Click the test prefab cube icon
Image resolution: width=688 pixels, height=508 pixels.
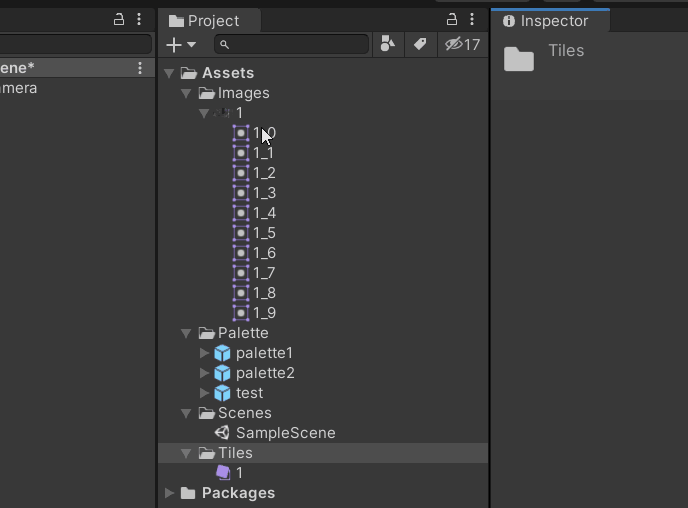pyautogui.click(x=223, y=393)
